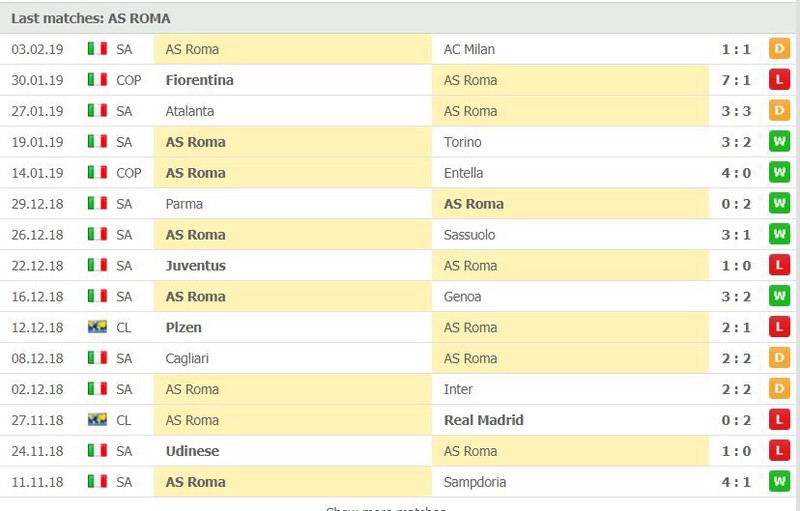Click the orange D badge for Inter match
Image resolution: width=800 pixels, height=511 pixels.
(779, 389)
